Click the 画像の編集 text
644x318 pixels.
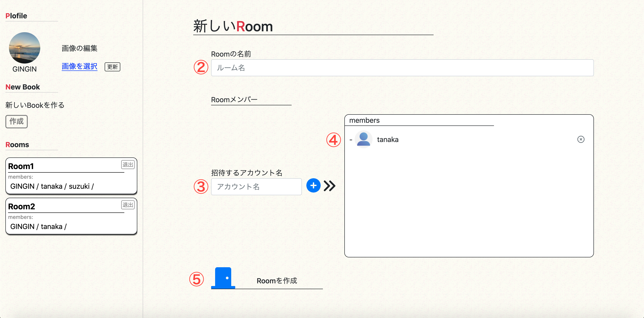[80, 48]
